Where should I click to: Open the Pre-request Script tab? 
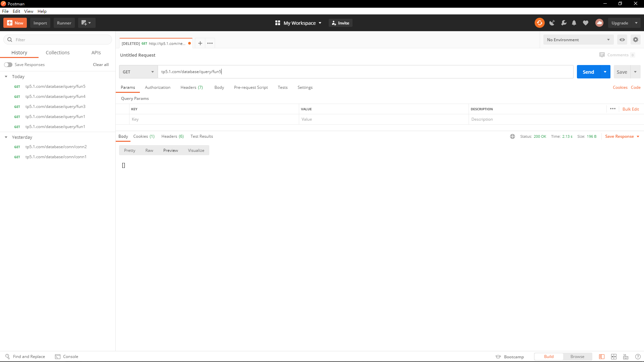pyautogui.click(x=251, y=87)
